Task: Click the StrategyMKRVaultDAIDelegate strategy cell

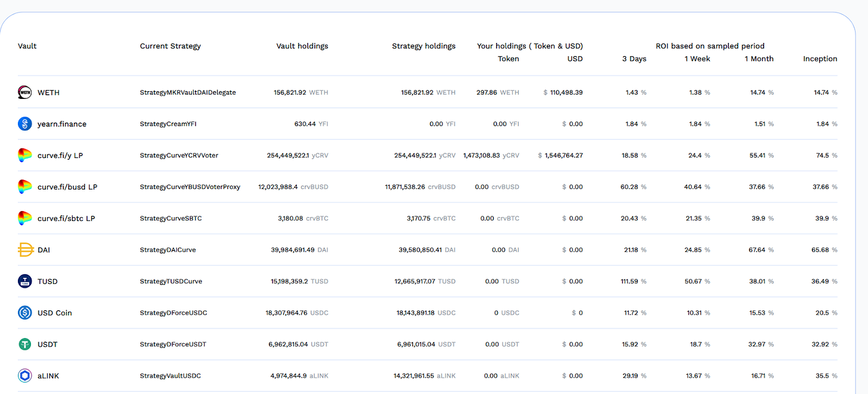Action: (188, 92)
